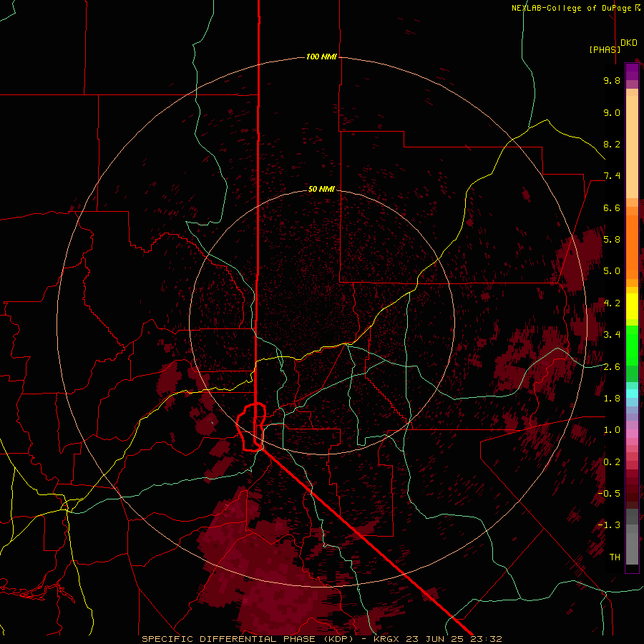Screen dimensions: 644x644
Task: Click the (KDP) product abbreviation in the caption
Action: click(338, 639)
